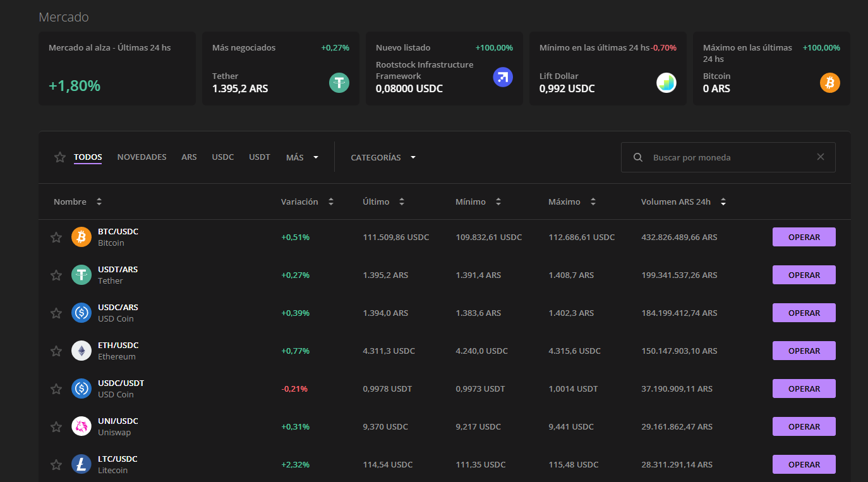Switch to NOVEDADES tab

click(x=142, y=157)
